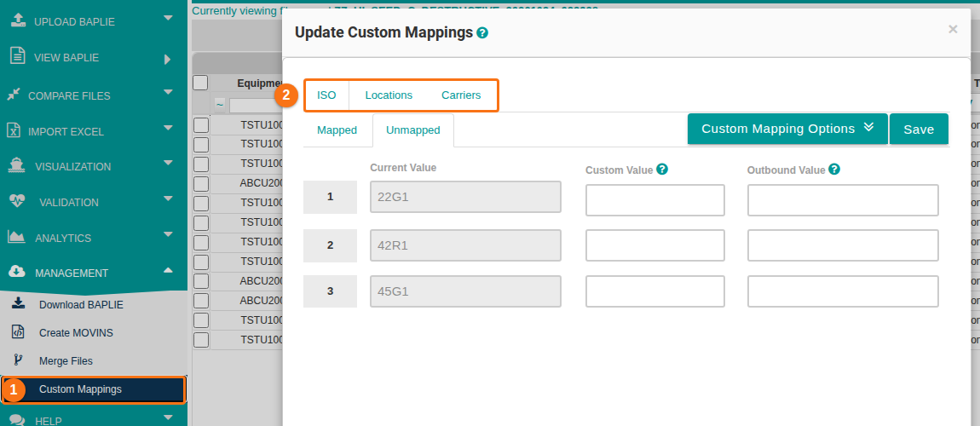Close the Update Custom Mappings dialog
Image resolution: width=980 pixels, height=426 pixels.
(x=953, y=29)
